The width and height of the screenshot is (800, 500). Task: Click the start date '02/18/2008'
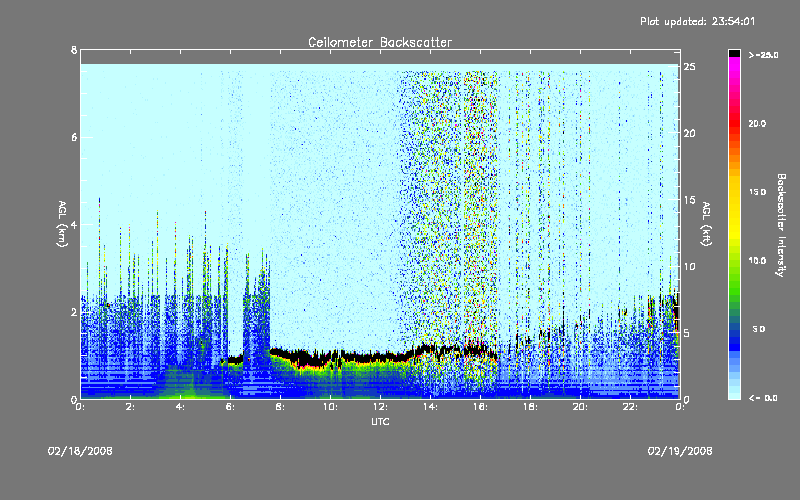coord(80,451)
